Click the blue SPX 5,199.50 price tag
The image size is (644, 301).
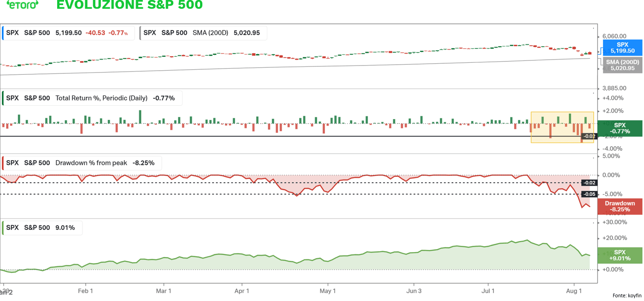click(622, 48)
